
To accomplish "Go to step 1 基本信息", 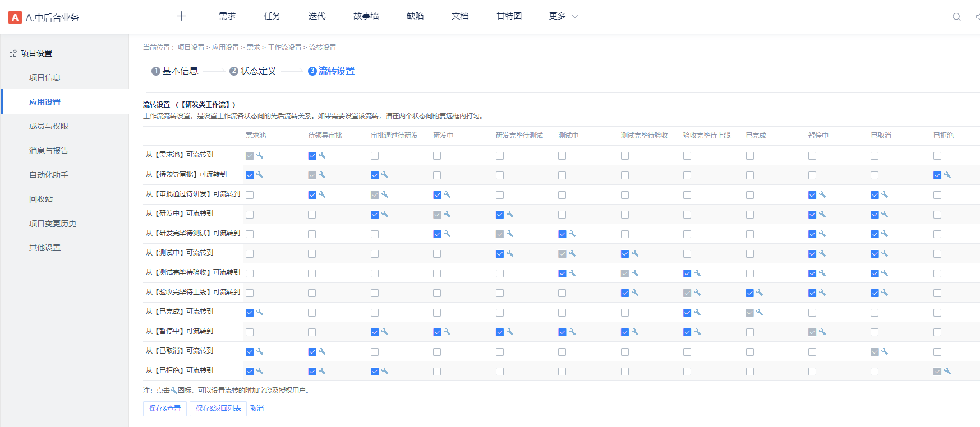I will pos(175,71).
